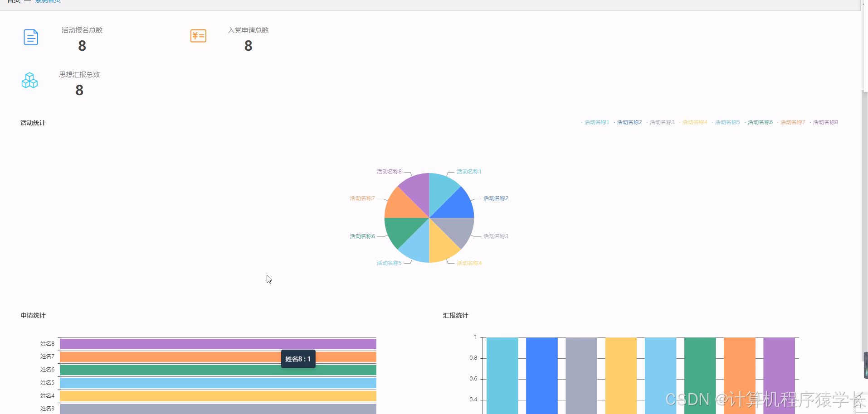Screen dimensions: 868x414
Task: Click the gray 姓名3 bar in 申请统计
Action: click(x=218, y=409)
